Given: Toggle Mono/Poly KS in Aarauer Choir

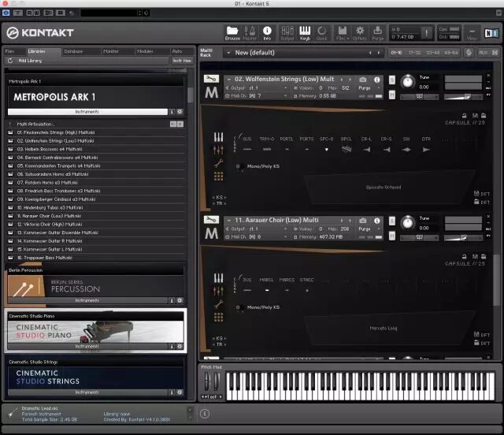Looking at the screenshot, I should 238,307.
